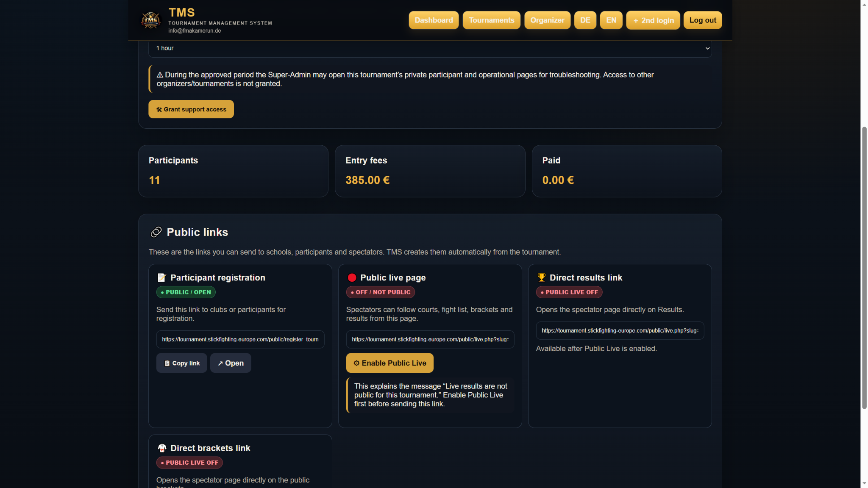The height and width of the screenshot is (488, 868).
Task: Click the OFF / NOT PUBLIC status badge
Action: point(381,292)
